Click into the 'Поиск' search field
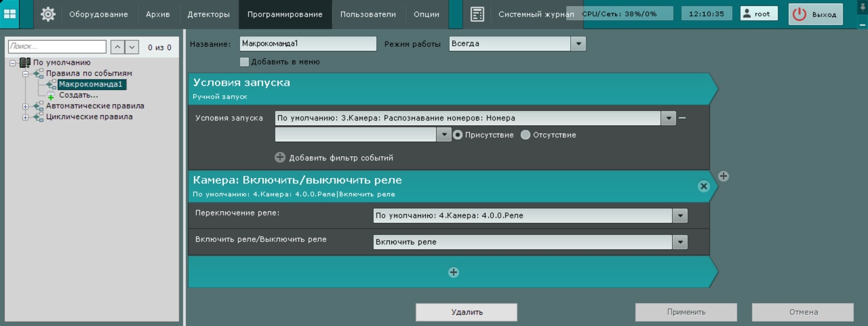The height and width of the screenshot is (326, 868). (57, 47)
